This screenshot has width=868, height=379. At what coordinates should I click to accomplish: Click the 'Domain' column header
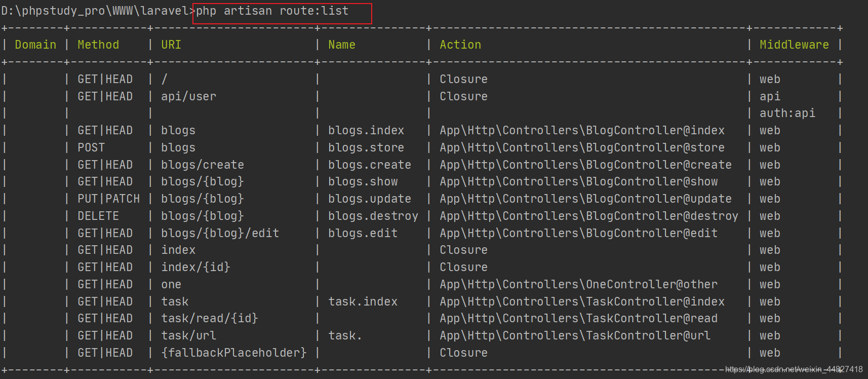click(35, 45)
